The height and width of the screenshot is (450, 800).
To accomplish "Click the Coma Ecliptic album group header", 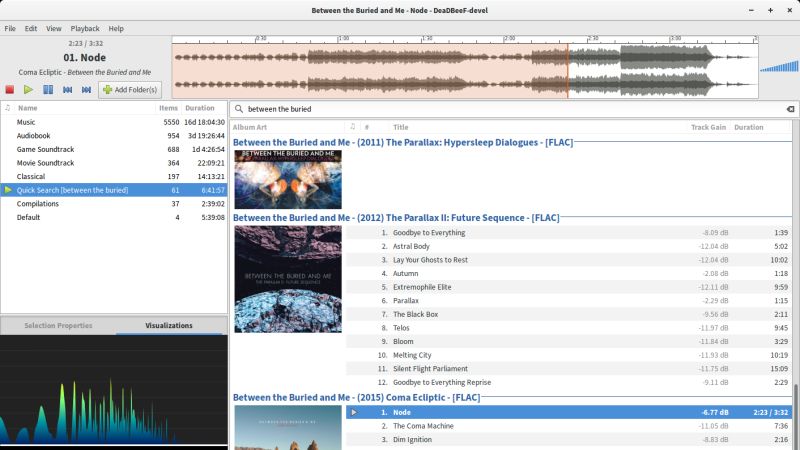I will pos(357,397).
